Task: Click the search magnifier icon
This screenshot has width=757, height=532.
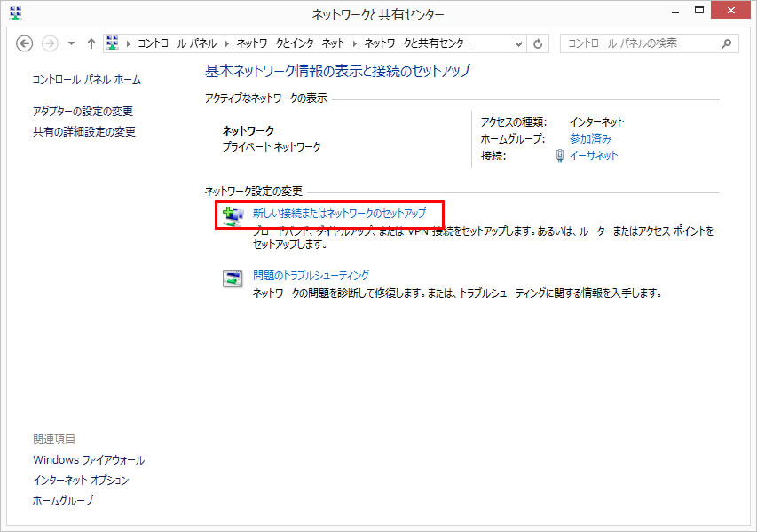Action: [x=726, y=44]
